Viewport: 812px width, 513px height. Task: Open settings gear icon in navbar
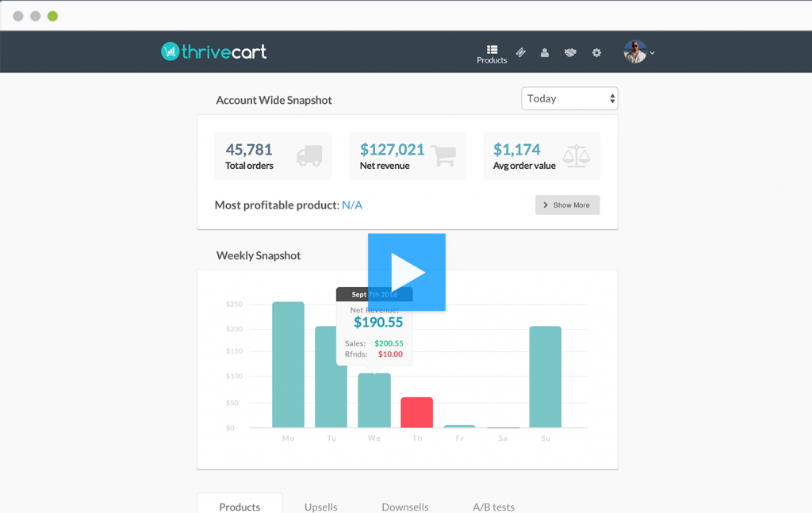pos(596,53)
